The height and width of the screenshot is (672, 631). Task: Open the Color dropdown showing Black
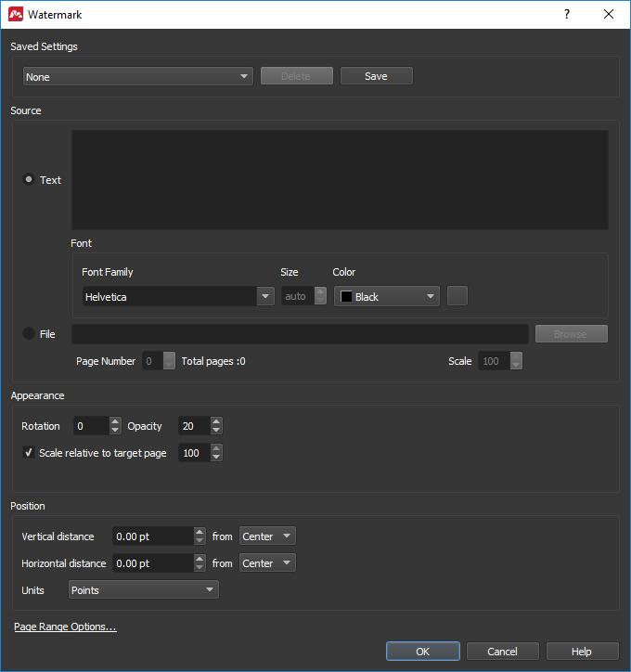(386, 296)
